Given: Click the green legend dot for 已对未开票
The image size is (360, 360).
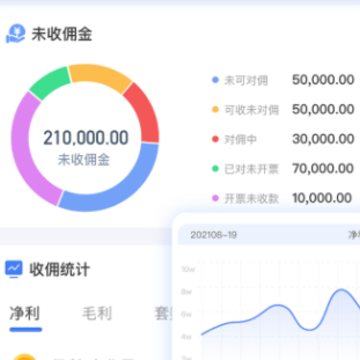Looking at the screenshot, I should 215,169.
